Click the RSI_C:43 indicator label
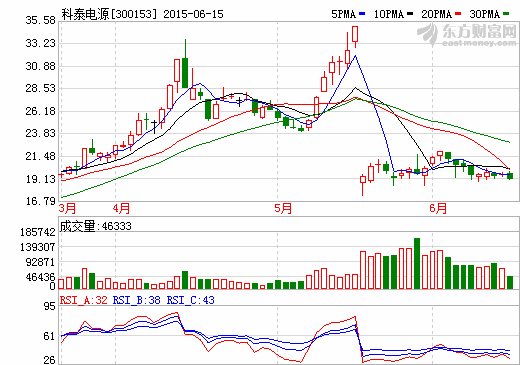Viewport: 520px width, 365px height. coord(191,300)
